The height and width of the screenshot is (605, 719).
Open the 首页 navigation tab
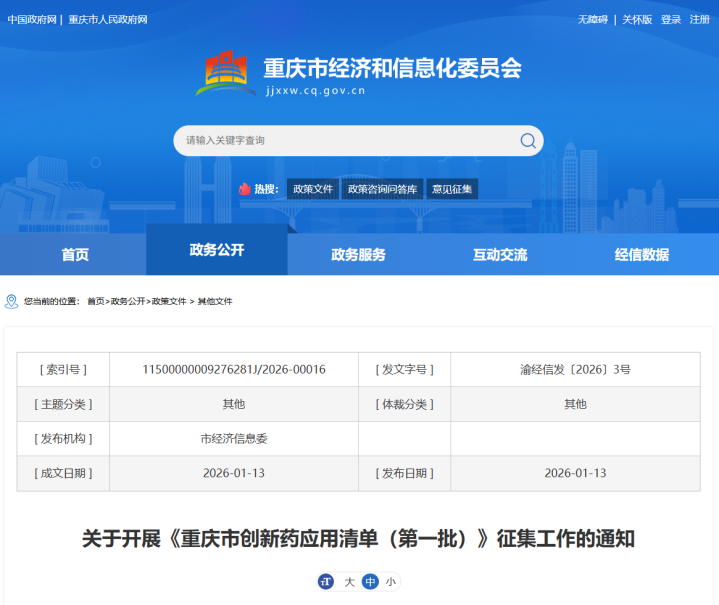(75, 254)
